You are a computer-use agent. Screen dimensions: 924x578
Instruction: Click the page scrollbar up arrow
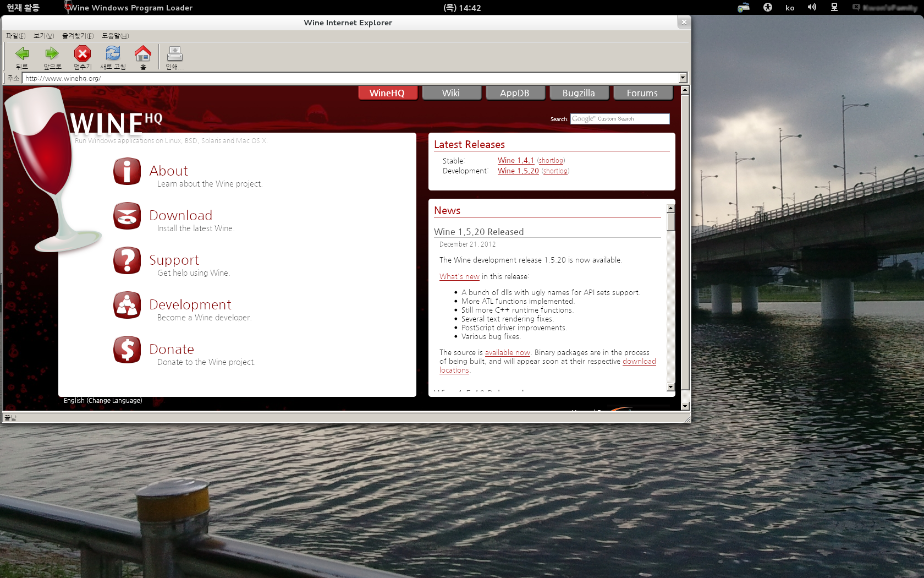coord(685,90)
